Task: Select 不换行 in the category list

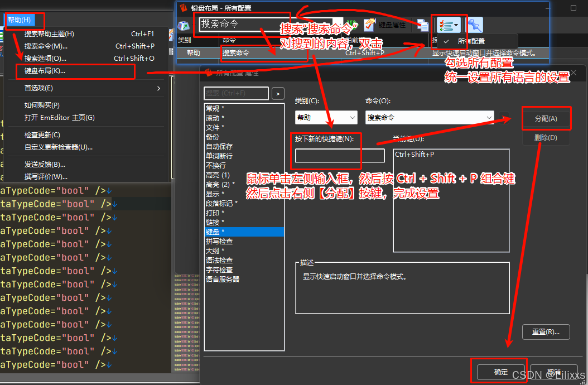Action: pyautogui.click(x=244, y=166)
